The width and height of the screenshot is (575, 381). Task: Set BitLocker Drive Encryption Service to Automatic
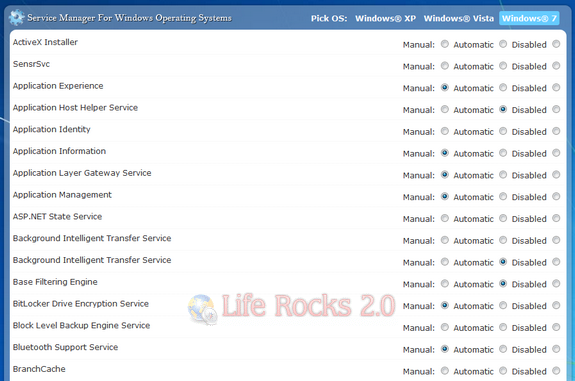point(503,305)
